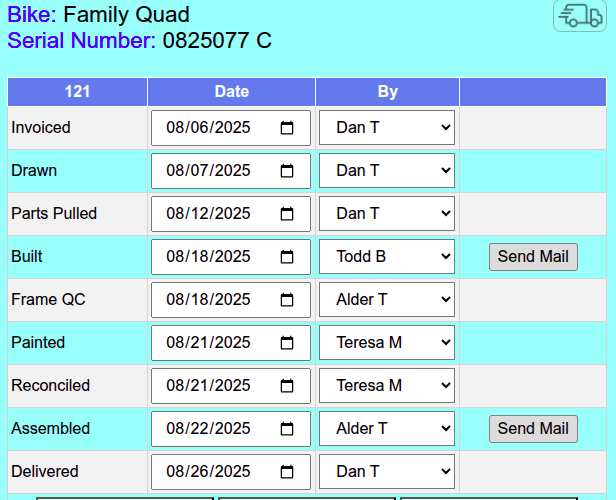Click the Drawn date field 08/07/2025

pyautogui.click(x=208, y=171)
